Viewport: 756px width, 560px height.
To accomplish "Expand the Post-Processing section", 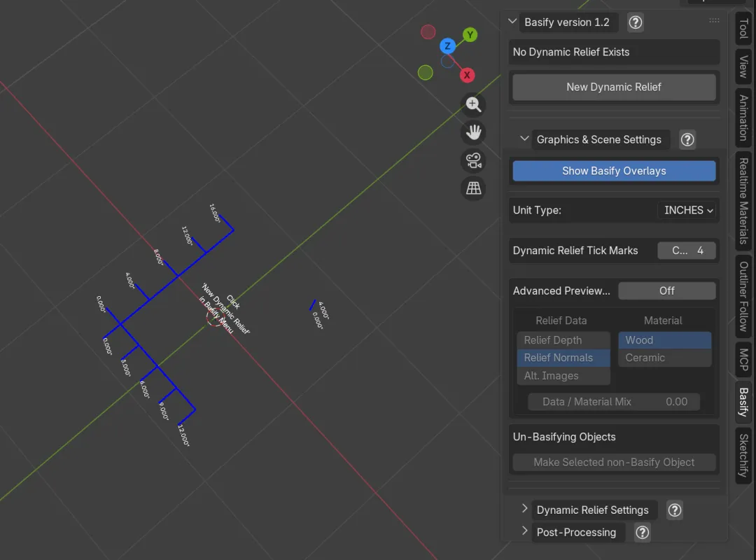I will [x=524, y=531].
